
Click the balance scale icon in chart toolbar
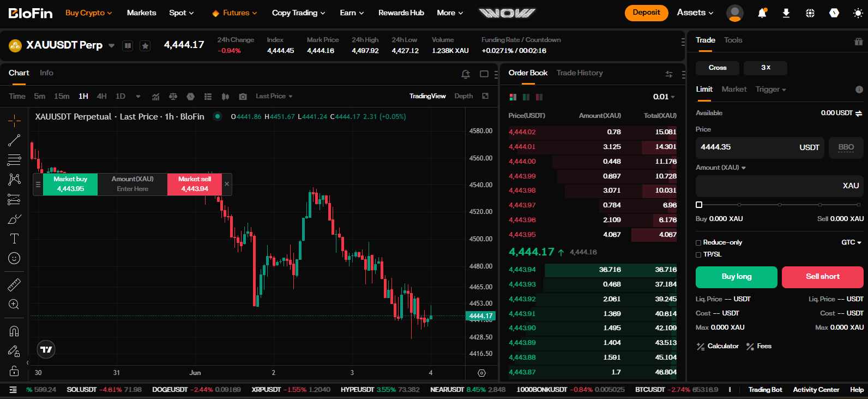pyautogui.click(x=173, y=97)
